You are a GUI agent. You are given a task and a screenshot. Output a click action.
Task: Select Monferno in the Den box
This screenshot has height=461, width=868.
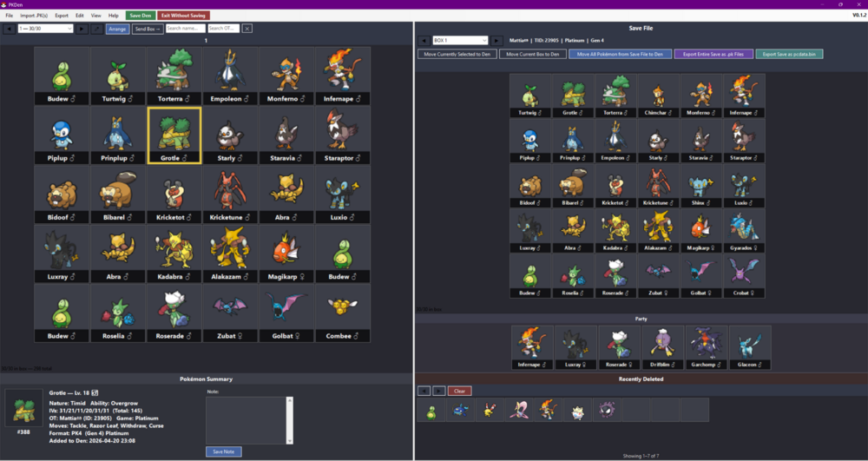[286, 76]
